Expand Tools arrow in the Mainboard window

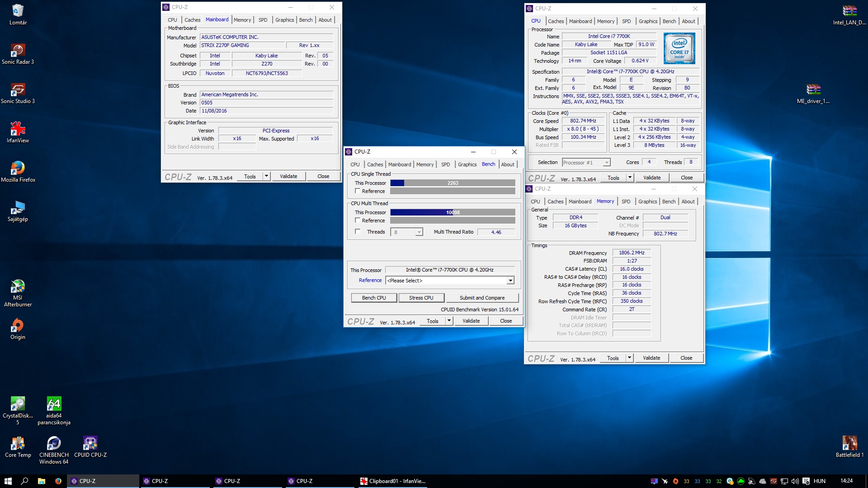click(x=266, y=176)
